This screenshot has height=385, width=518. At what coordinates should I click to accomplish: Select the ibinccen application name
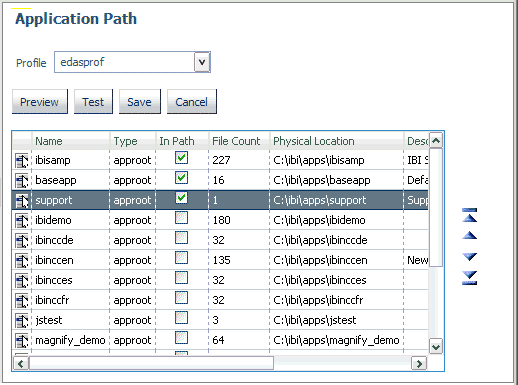pos(54,260)
